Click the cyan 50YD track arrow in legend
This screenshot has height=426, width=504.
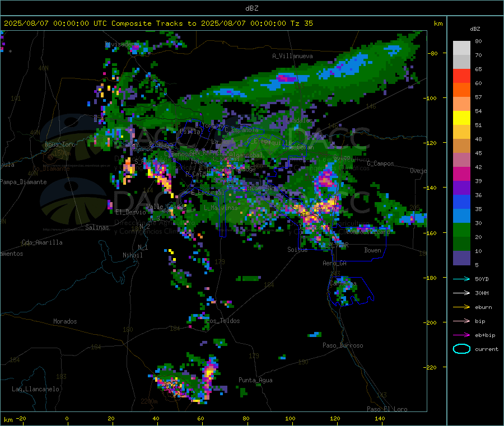tap(461, 279)
